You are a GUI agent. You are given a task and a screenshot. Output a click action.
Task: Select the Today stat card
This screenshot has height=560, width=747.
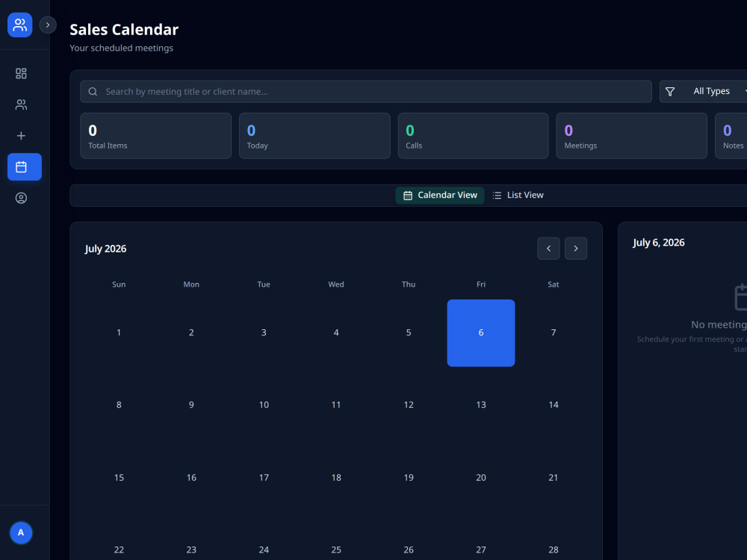click(x=314, y=136)
